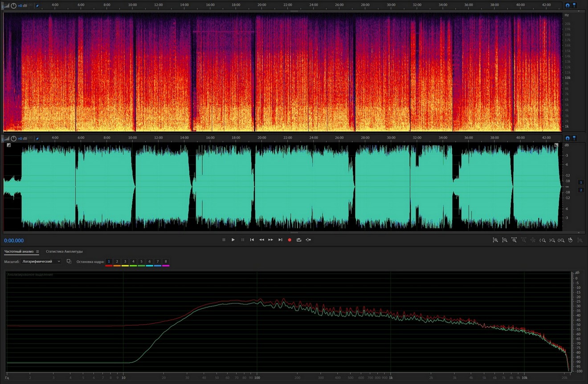The width and height of the screenshot is (588, 384).
Task: Move playhead to next marker
Action: pyautogui.click(x=280, y=240)
